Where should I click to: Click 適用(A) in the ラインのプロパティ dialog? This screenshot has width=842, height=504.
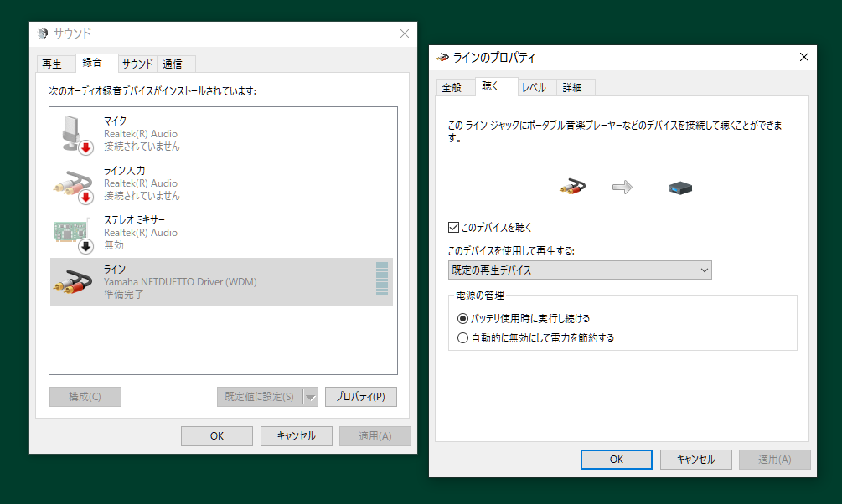tap(775, 460)
